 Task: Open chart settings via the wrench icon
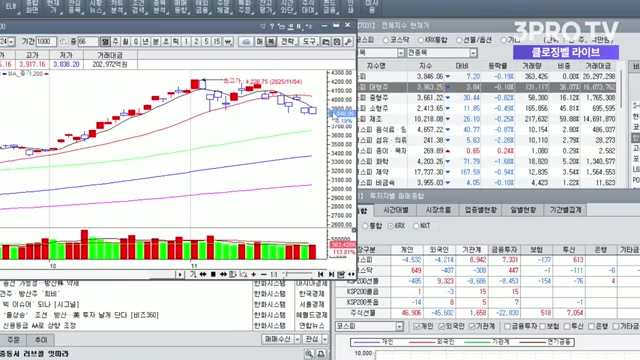point(348,42)
